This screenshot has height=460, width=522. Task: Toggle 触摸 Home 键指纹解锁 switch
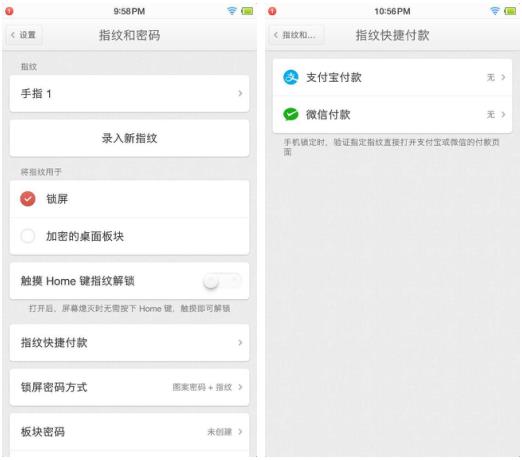point(222,281)
